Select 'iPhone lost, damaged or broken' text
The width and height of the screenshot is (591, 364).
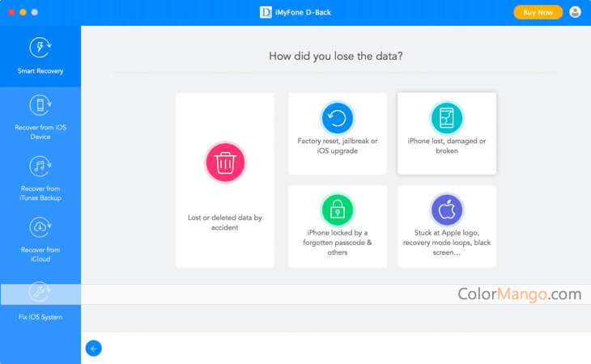point(446,146)
